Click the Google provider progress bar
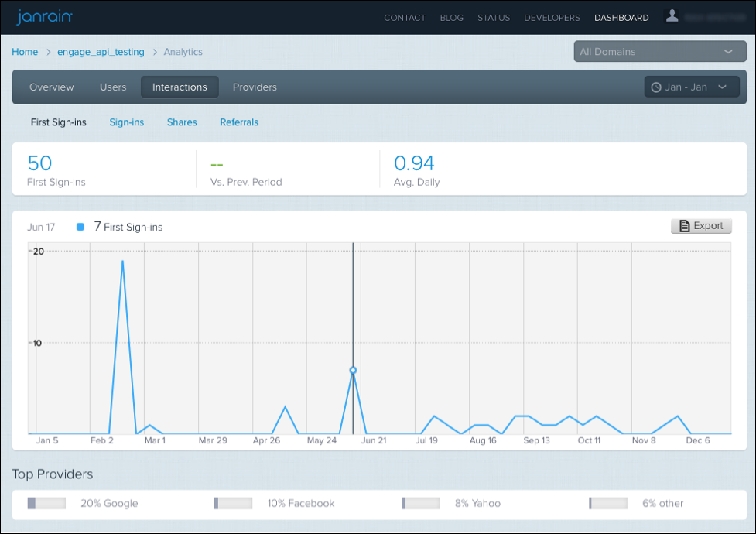 pyautogui.click(x=46, y=503)
